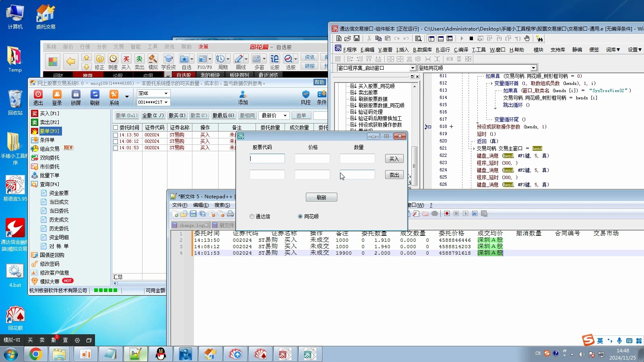
Task: Open the 系统 tools icon
Action: click(114, 97)
